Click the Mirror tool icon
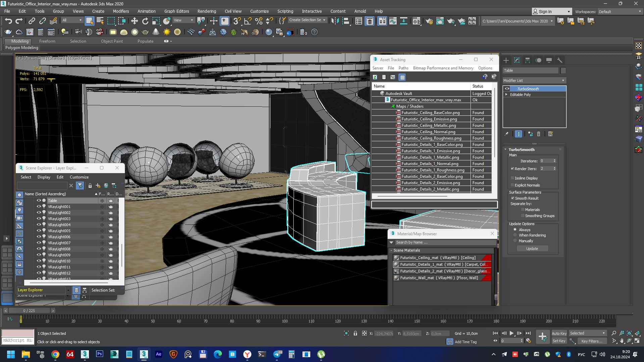This screenshot has width=644, height=362. [335, 21]
